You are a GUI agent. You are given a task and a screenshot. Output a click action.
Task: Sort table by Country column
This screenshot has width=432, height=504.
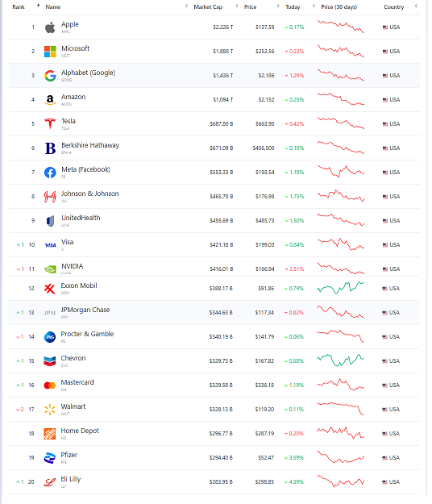(394, 6)
